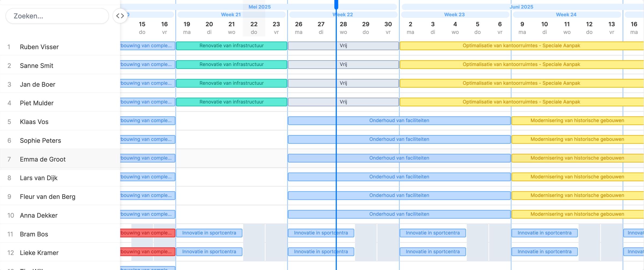
Task: Select Lieke Kramer's Innovatie in sportcentra bar
Action: pos(209,252)
